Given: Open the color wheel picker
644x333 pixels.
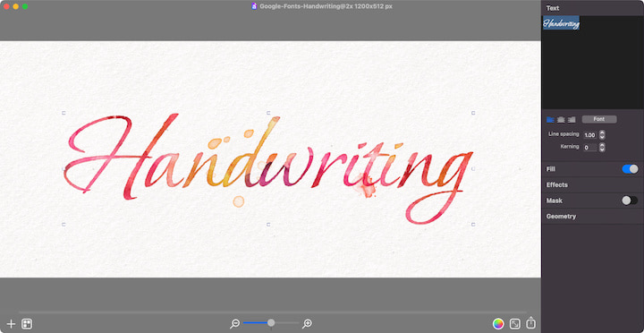Looking at the screenshot, I should [x=498, y=324].
